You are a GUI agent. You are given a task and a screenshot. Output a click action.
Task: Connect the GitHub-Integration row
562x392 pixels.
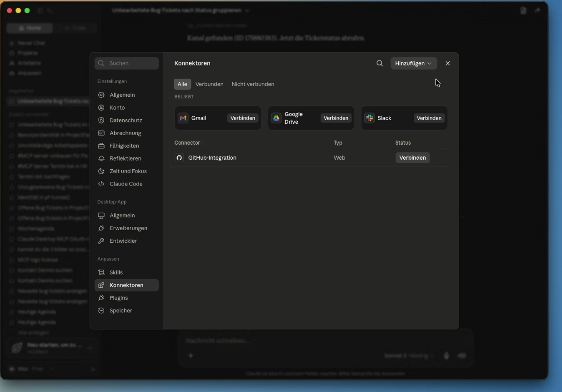click(412, 158)
